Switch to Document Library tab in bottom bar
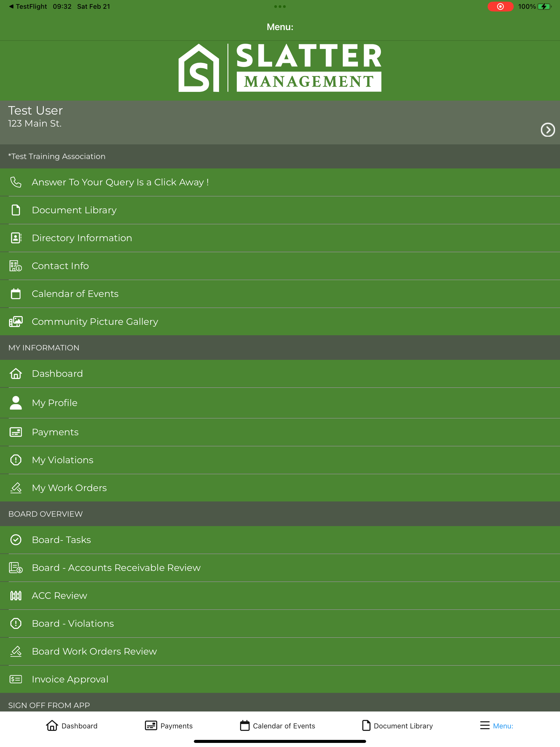Image resolution: width=560 pixels, height=747 pixels. tap(397, 726)
